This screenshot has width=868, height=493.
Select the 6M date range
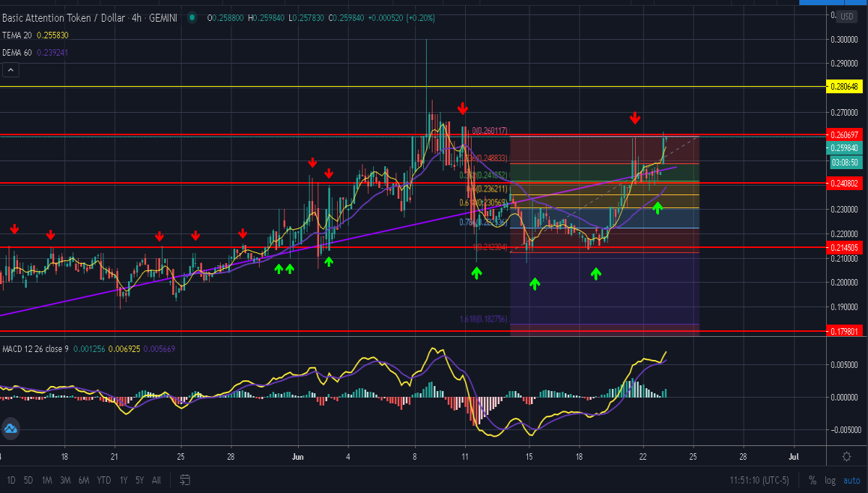point(84,480)
